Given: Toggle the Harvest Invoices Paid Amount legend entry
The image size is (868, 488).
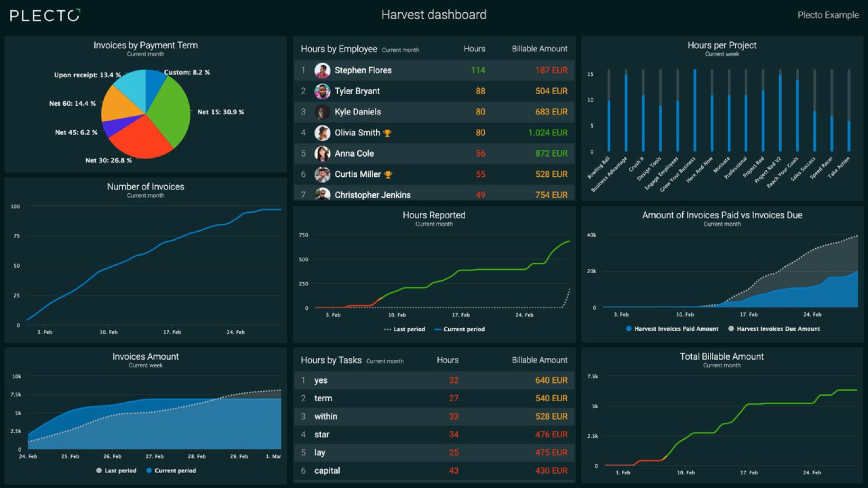Looking at the screenshot, I should click(x=672, y=329).
